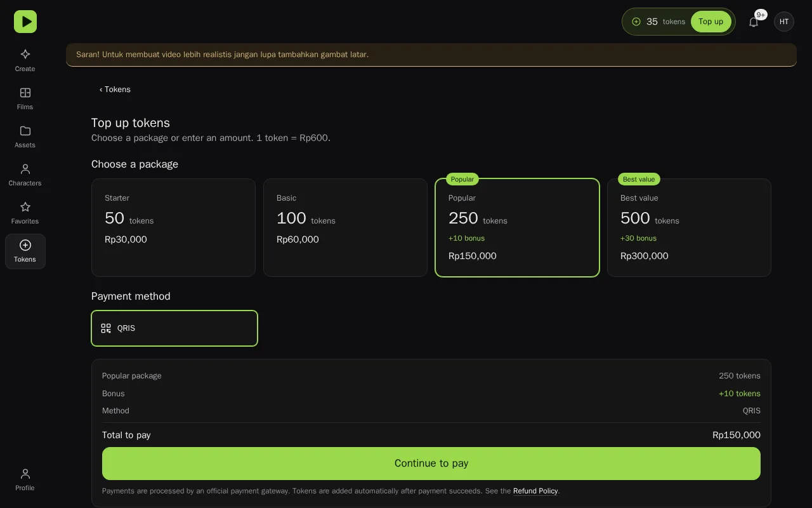The image size is (812, 508).
Task: Click the Choose a package heading
Action: tap(134, 164)
